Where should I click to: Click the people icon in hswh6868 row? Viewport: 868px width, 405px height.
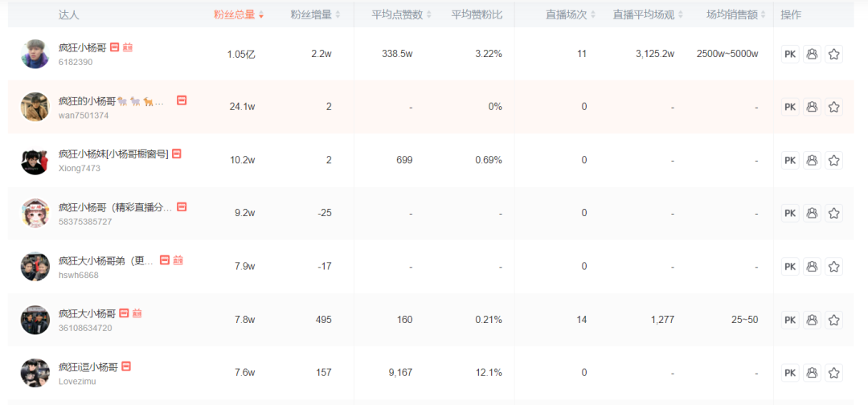coord(812,266)
